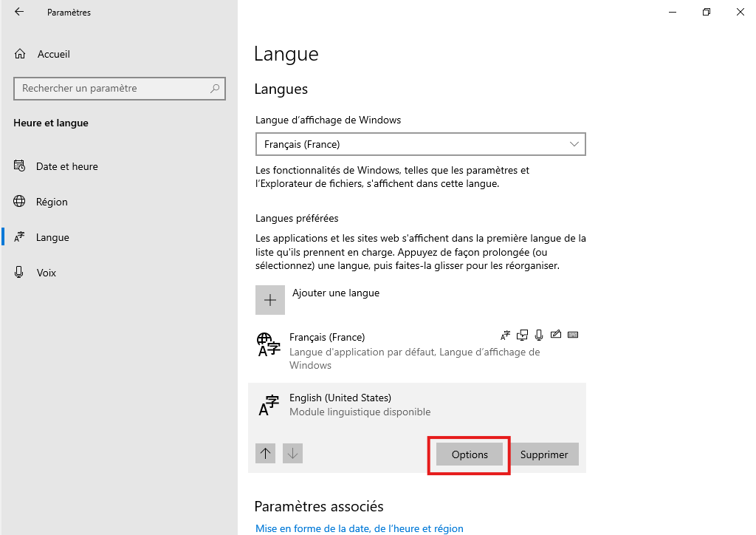Move English up with the up arrow
The image size is (756, 535).
[x=266, y=454]
